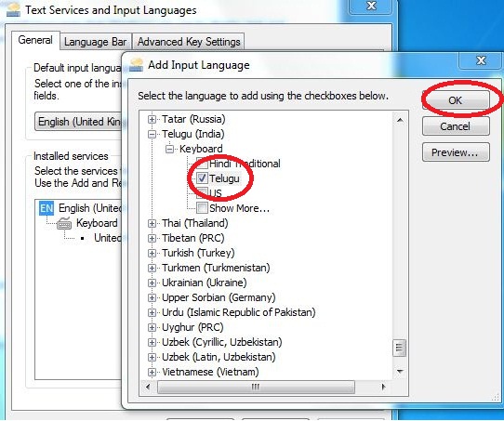
Task: Click the Add Input Language title icon
Action: tap(137, 65)
